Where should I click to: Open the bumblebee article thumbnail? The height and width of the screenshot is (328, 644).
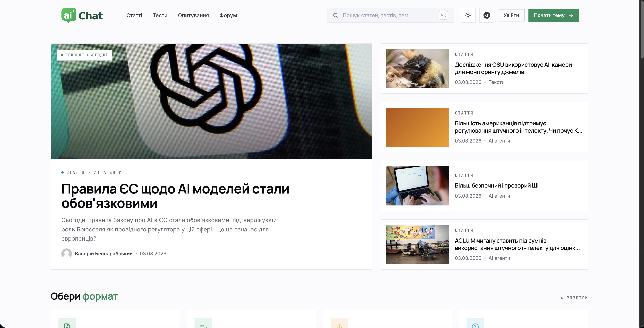417,69
